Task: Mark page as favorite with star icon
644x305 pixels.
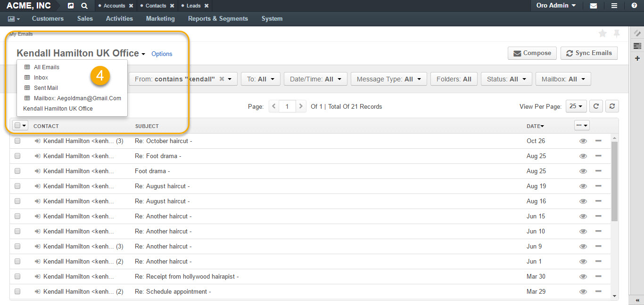Action: pyautogui.click(x=603, y=33)
